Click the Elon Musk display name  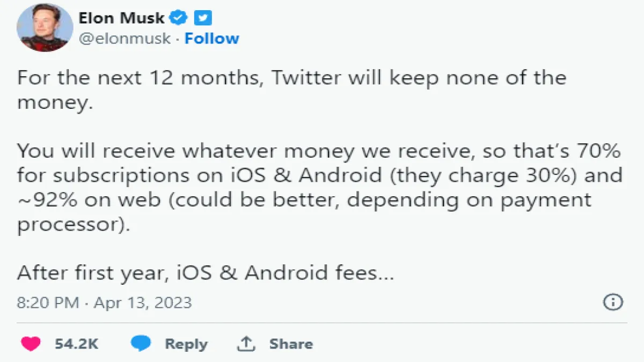[x=122, y=18]
